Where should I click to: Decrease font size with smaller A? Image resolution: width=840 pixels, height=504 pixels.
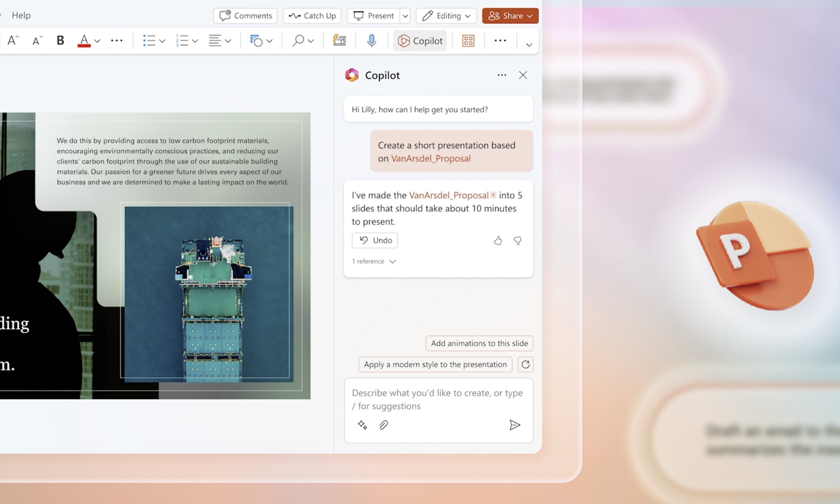pos(37,41)
